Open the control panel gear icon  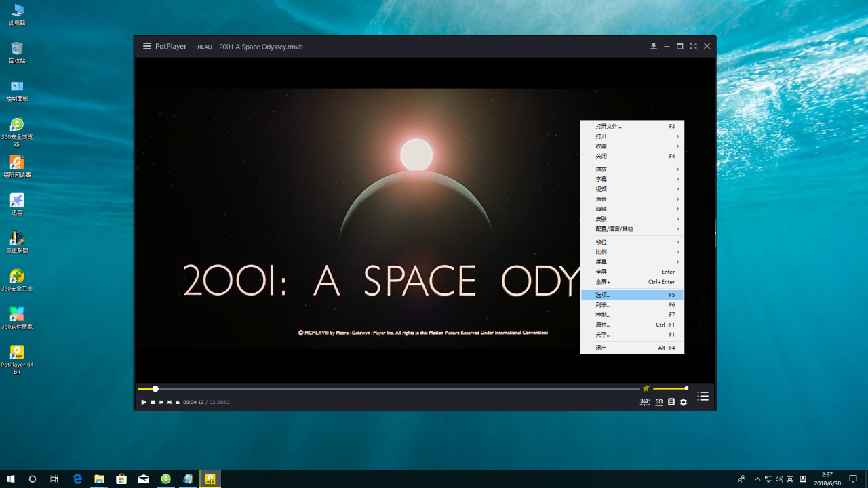pyautogui.click(x=684, y=402)
